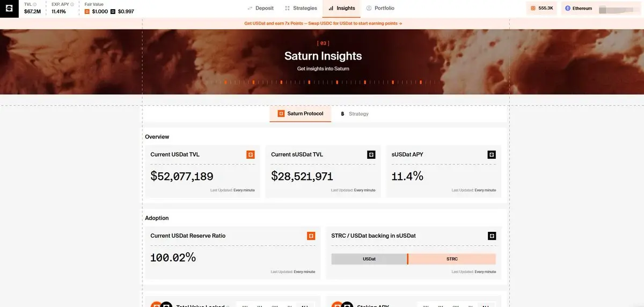The image size is (644, 307).
Task: Click the Current USDat Reserve Ratio title
Action: point(188,236)
